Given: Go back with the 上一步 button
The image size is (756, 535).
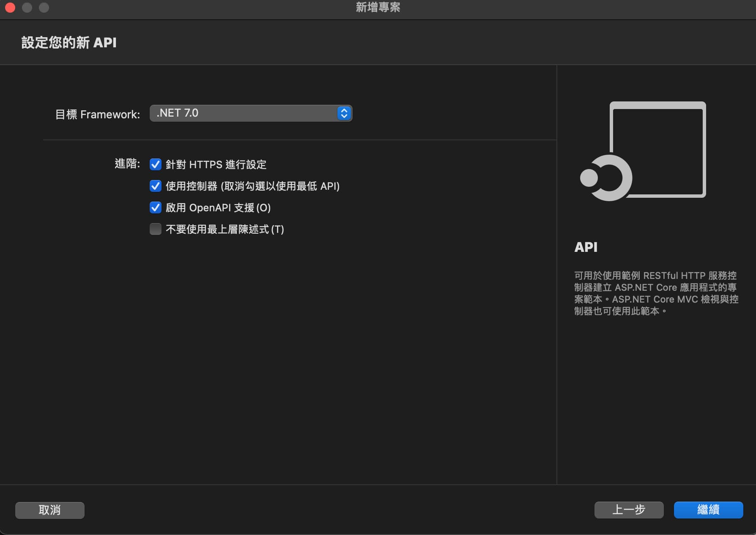Looking at the screenshot, I should point(629,510).
